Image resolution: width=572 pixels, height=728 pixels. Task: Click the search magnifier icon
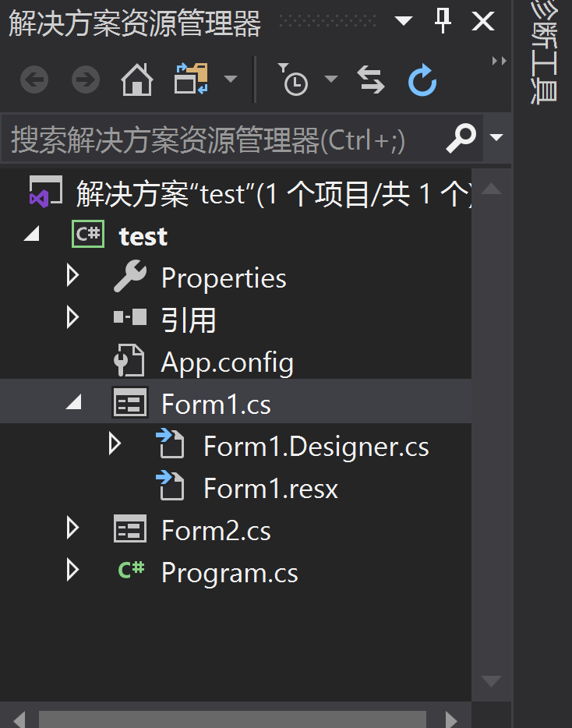click(x=460, y=138)
